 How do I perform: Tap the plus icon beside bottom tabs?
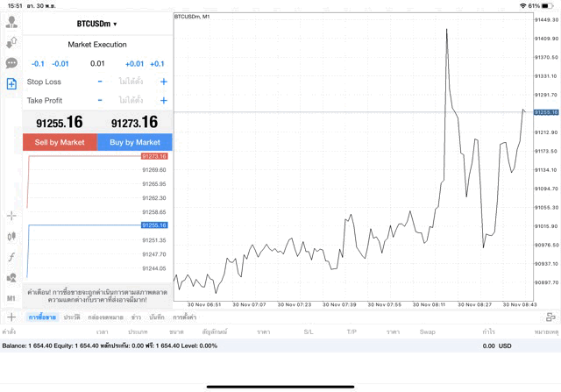(x=11, y=317)
